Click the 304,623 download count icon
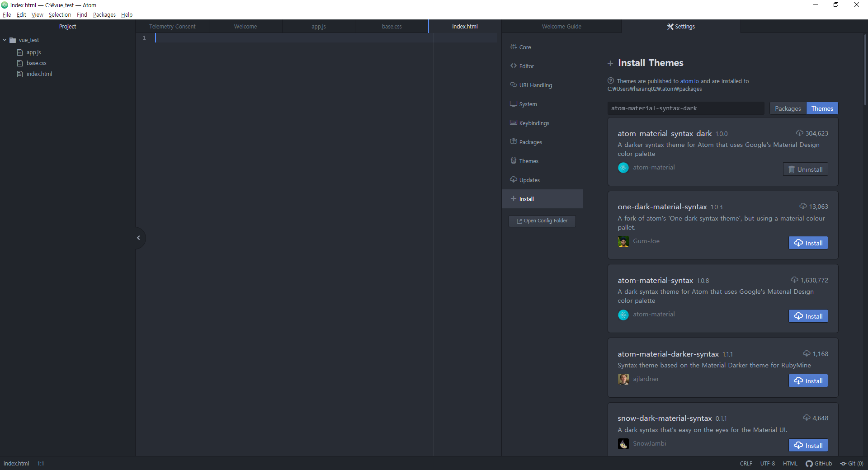Image resolution: width=868 pixels, height=470 pixels. [799, 133]
